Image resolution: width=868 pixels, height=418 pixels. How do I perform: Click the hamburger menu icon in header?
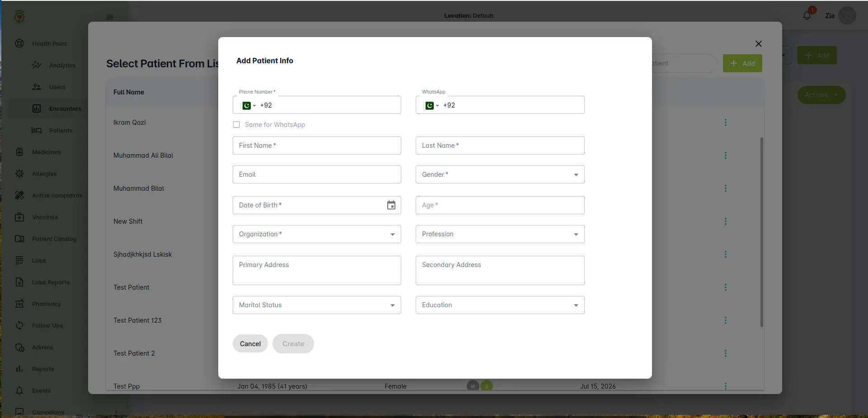click(110, 17)
